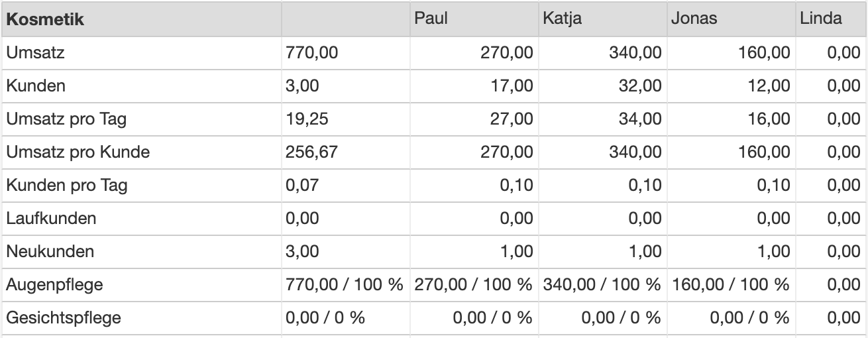Select the Umsatz pro Tag row label
This screenshot has width=868, height=338.
(x=66, y=119)
